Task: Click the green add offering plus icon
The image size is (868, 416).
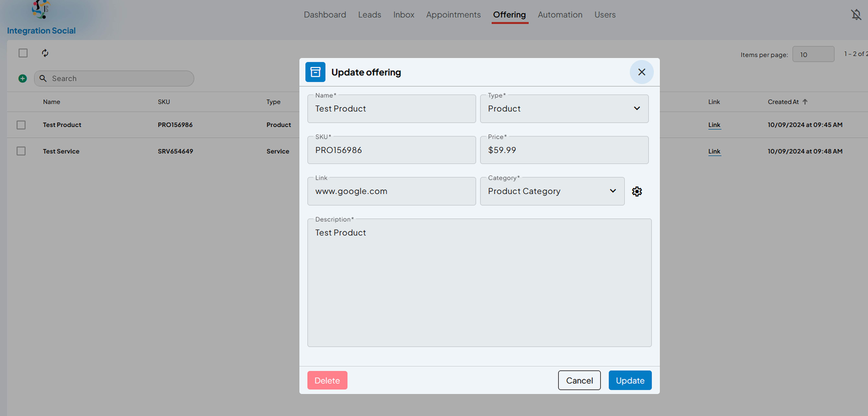Action: (23, 78)
